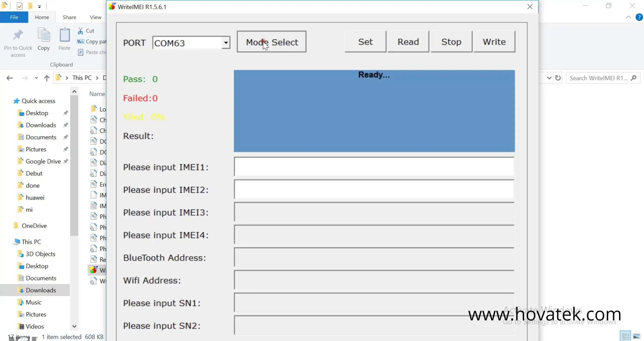Click the Copy path icon on the ribbon
The height and width of the screenshot is (341, 644).
81,41
